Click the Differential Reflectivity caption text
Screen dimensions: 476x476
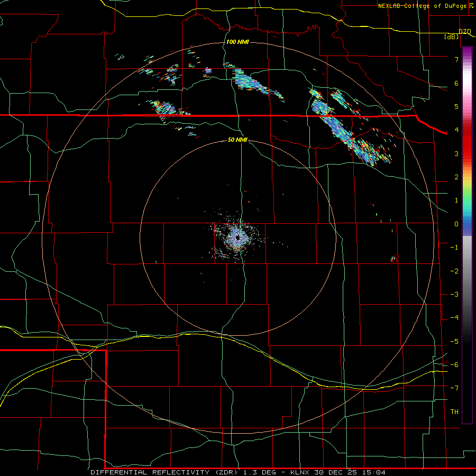(238, 472)
